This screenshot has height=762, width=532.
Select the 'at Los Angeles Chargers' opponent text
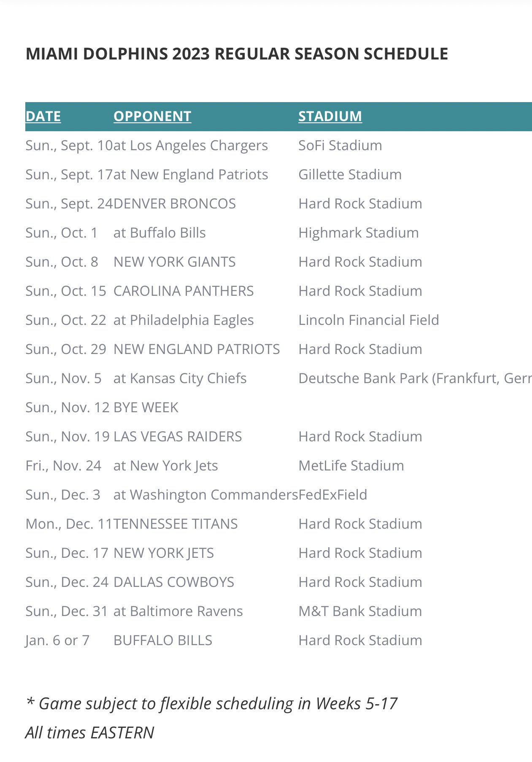191,146
